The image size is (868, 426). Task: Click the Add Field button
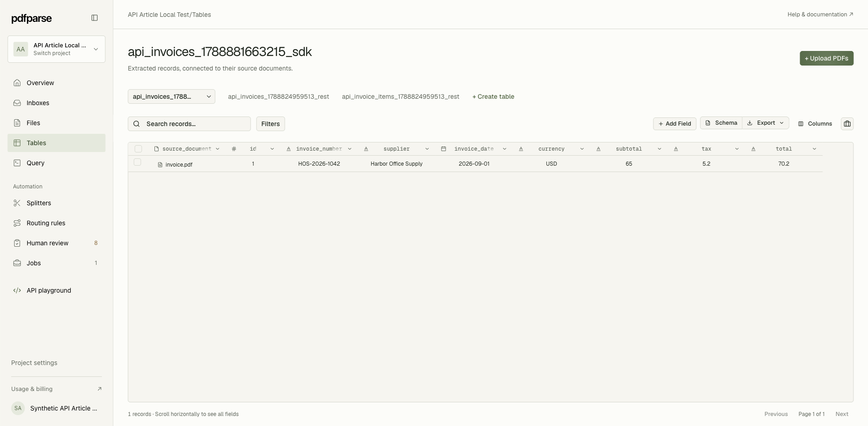click(674, 124)
